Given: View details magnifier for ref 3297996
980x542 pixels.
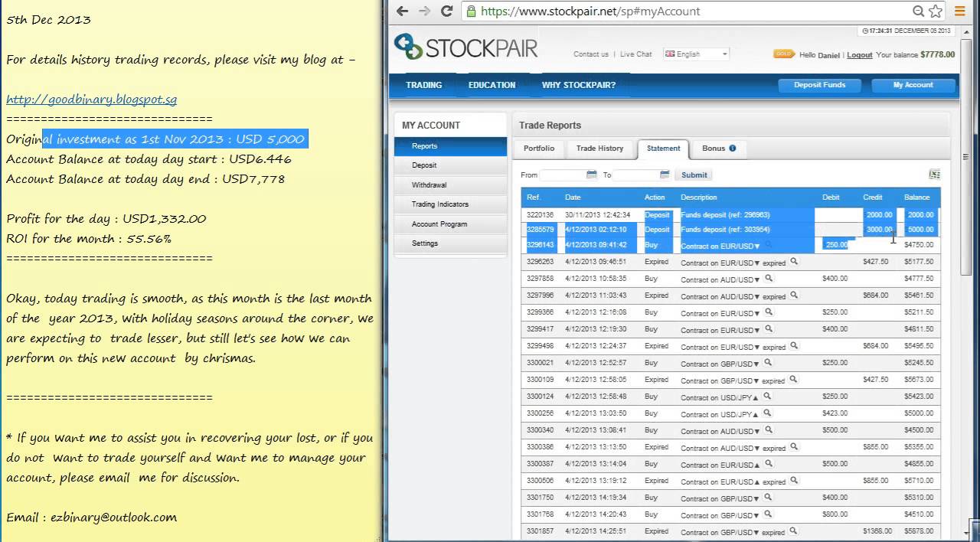Looking at the screenshot, I should tap(794, 295).
